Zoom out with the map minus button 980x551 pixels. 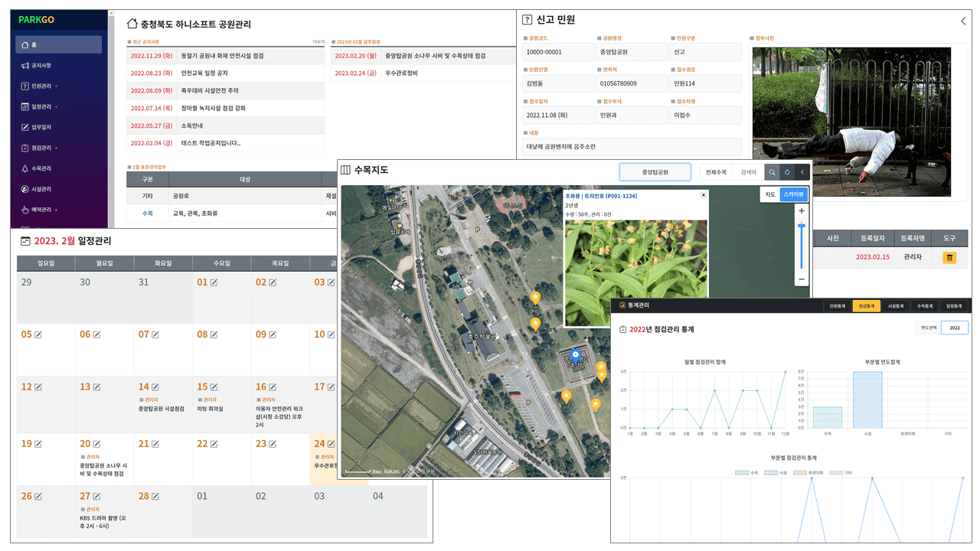click(802, 279)
